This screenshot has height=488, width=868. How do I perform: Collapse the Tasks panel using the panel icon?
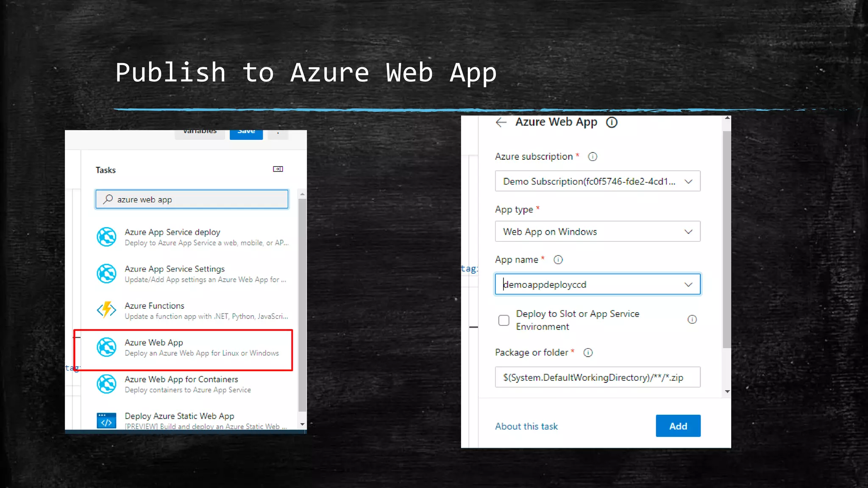[x=278, y=169]
